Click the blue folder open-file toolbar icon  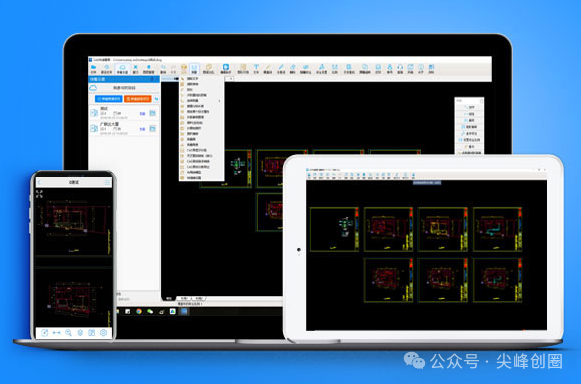click(93, 67)
